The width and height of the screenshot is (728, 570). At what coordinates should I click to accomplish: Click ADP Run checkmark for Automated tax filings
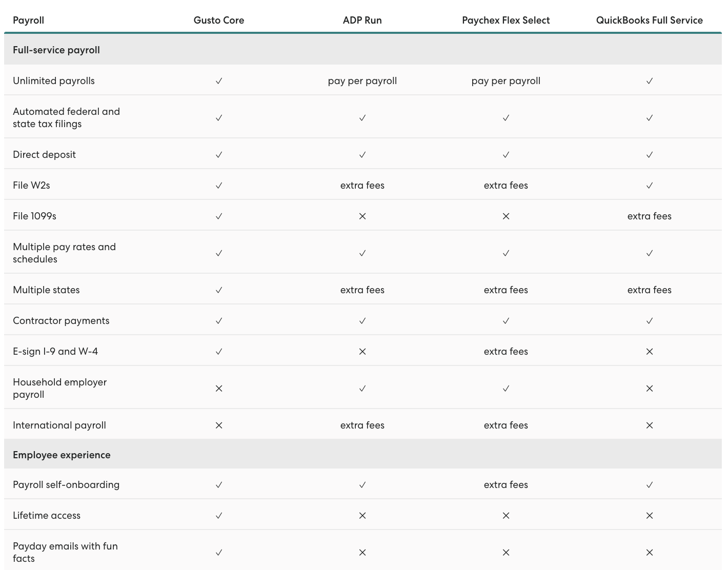(362, 118)
